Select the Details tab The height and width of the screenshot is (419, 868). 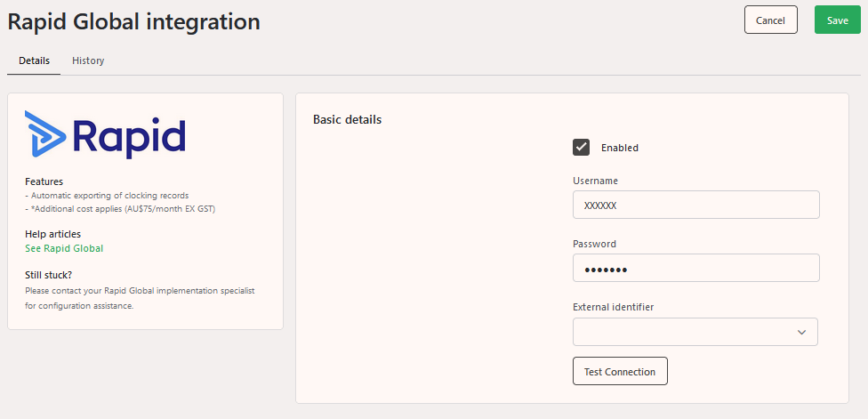point(35,60)
